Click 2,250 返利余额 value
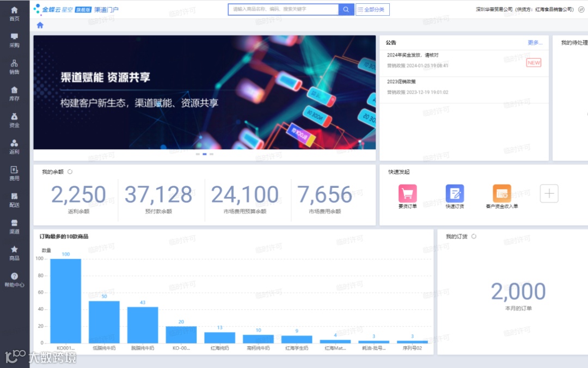588x368 pixels. pos(78,195)
